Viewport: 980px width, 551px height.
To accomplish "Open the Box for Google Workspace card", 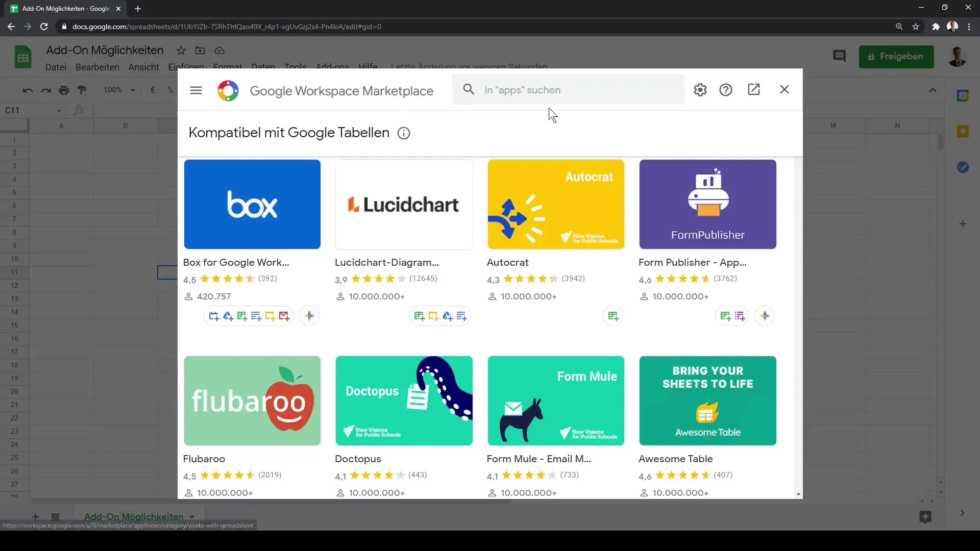I will pyautogui.click(x=252, y=204).
